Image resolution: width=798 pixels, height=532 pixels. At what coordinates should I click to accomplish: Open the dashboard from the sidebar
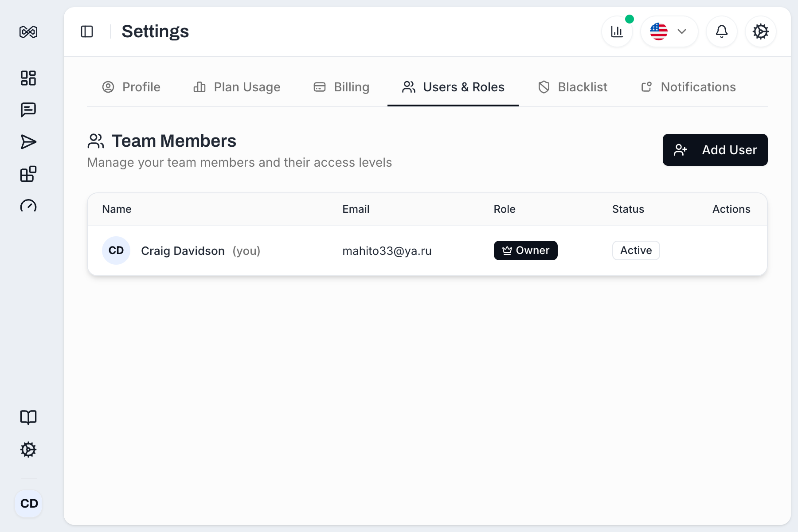(28, 78)
